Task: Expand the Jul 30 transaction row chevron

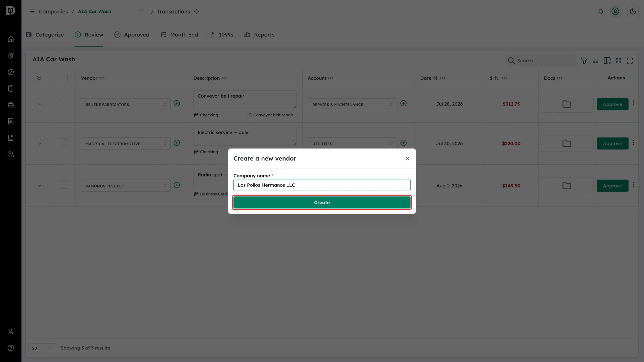Action: tap(39, 144)
